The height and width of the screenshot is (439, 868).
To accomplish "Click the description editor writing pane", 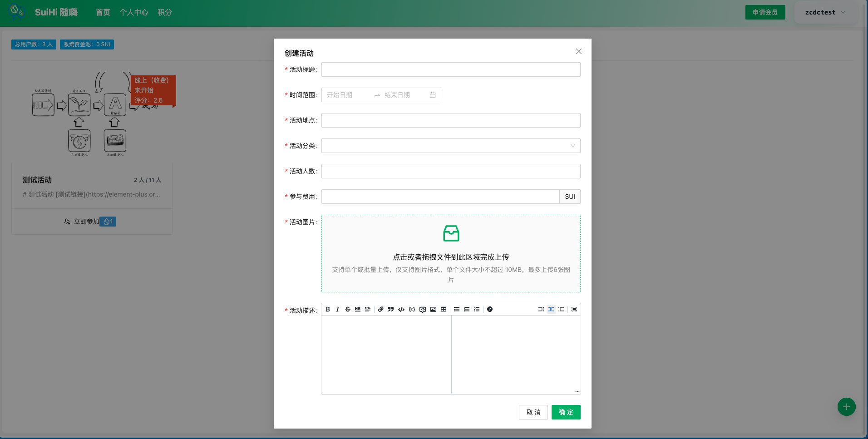I will (x=386, y=355).
